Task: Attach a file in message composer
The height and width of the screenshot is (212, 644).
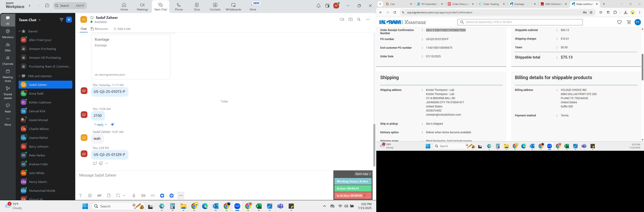Action: (109, 196)
